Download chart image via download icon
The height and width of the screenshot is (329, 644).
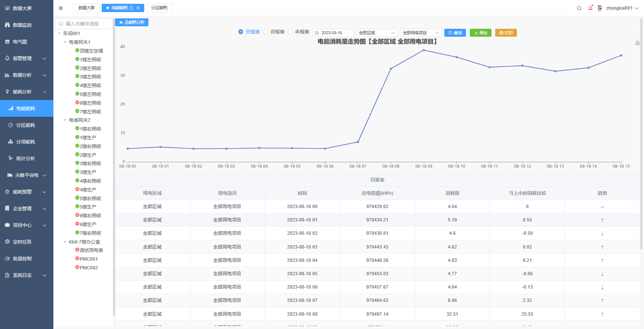coord(637,42)
